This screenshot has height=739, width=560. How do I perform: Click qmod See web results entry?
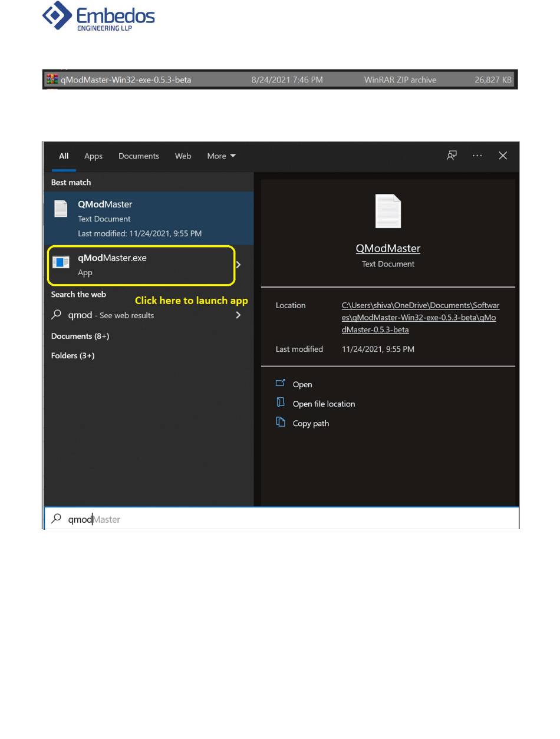[111, 315]
